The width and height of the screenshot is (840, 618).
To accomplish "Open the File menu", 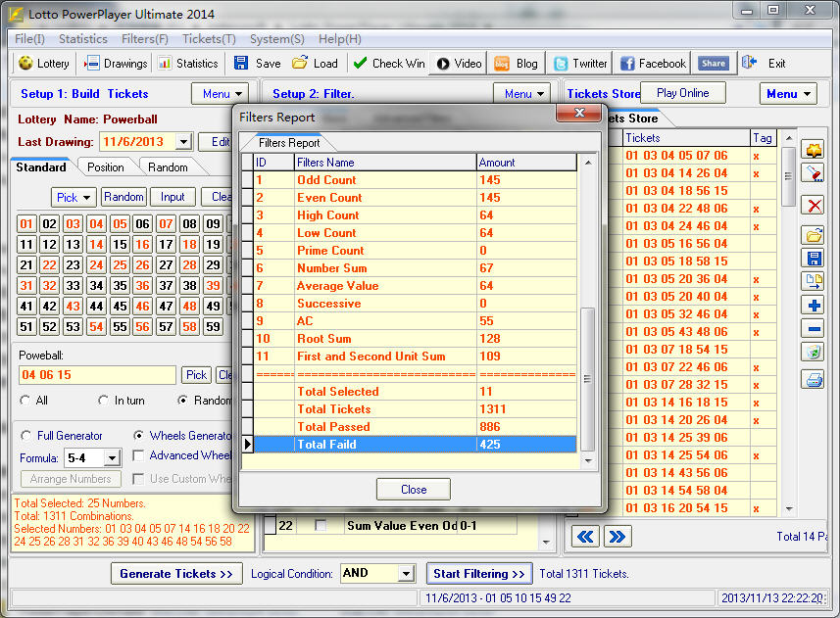I will pyautogui.click(x=29, y=39).
